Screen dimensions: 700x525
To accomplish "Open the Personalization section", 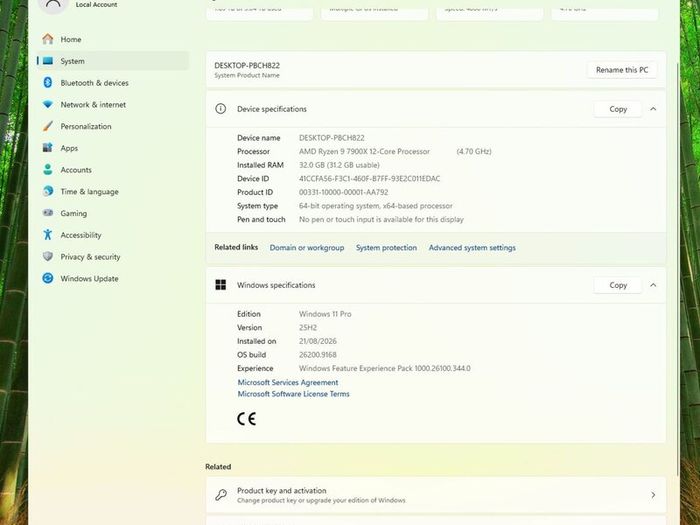I will click(113, 126).
